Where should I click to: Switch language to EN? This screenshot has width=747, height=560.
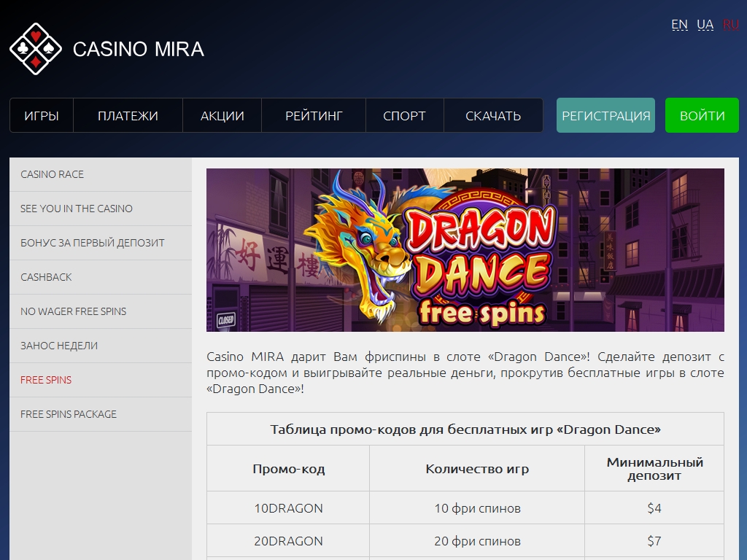pos(679,25)
